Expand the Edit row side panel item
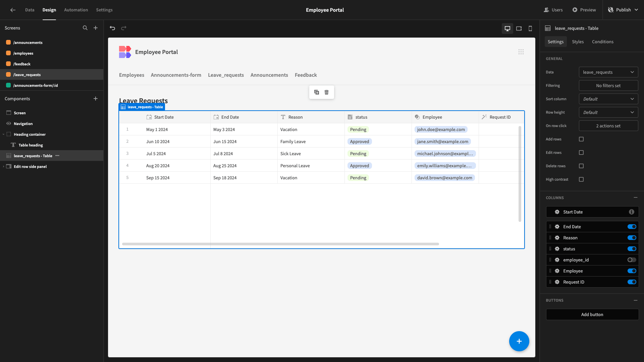Image resolution: width=644 pixels, height=362 pixels. coord(4,167)
